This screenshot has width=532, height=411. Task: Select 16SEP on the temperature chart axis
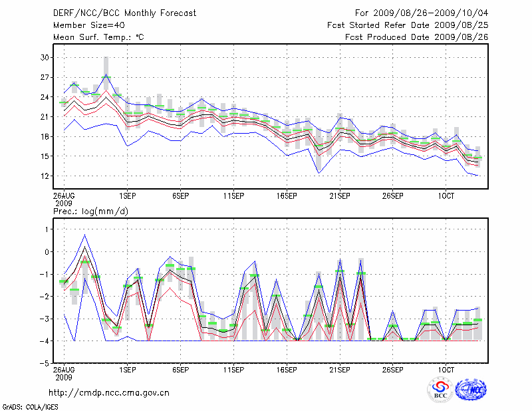point(286,196)
